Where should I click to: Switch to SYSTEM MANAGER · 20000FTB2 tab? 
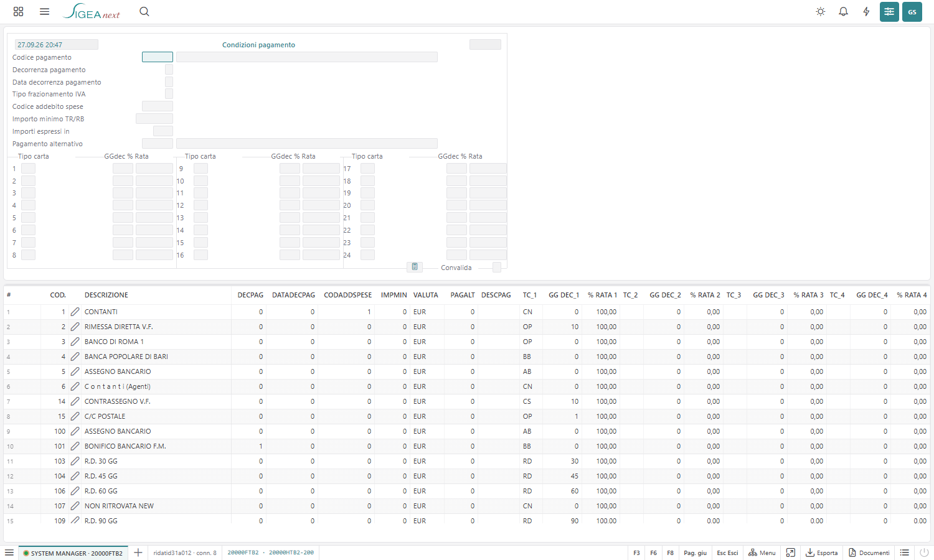(x=73, y=553)
